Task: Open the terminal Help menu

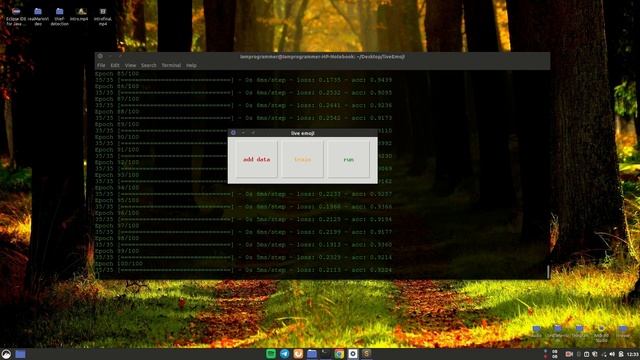Action: click(191, 65)
